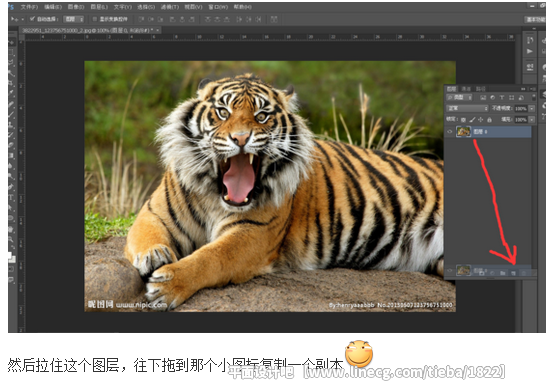Toggle the layer filtering switch
The image size is (546, 391).
(x=533, y=97)
